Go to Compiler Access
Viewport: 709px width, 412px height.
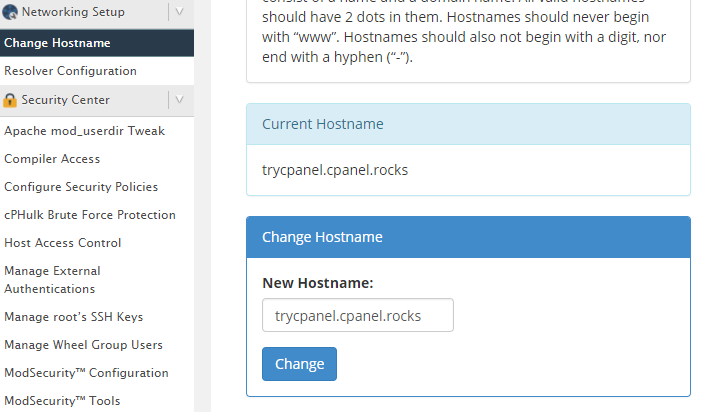click(52, 159)
